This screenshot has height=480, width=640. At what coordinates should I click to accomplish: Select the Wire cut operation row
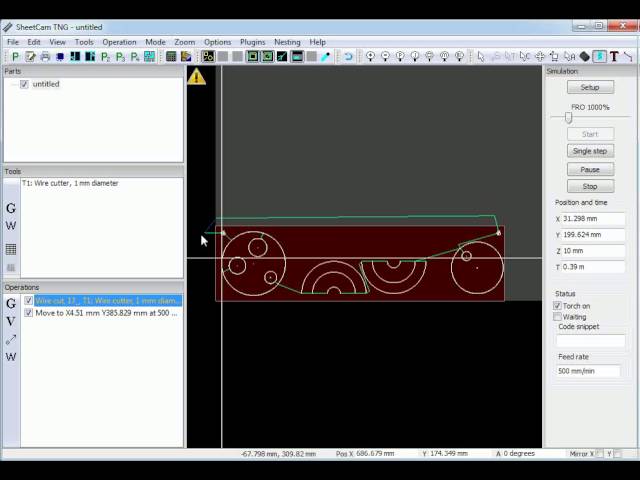coord(108,300)
